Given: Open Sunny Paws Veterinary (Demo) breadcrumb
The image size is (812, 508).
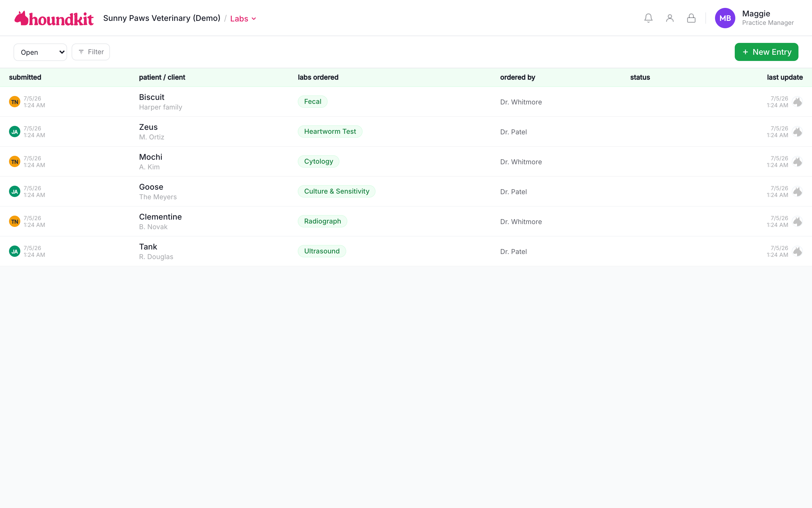Looking at the screenshot, I should pyautogui.click(x=162, y=18).
